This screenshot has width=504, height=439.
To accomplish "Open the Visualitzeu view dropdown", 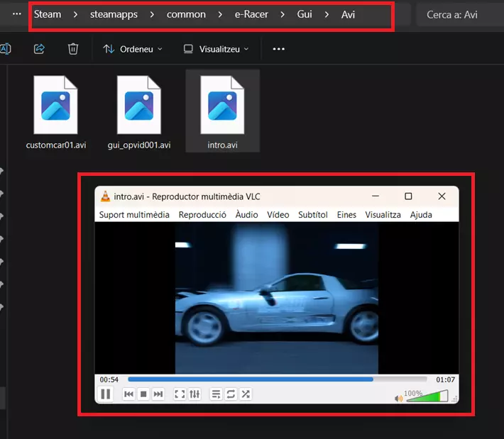I will (217, 49).
